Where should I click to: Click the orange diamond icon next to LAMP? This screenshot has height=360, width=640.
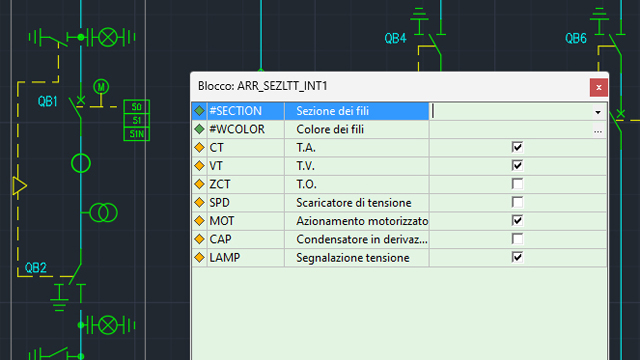pos(199,258)
